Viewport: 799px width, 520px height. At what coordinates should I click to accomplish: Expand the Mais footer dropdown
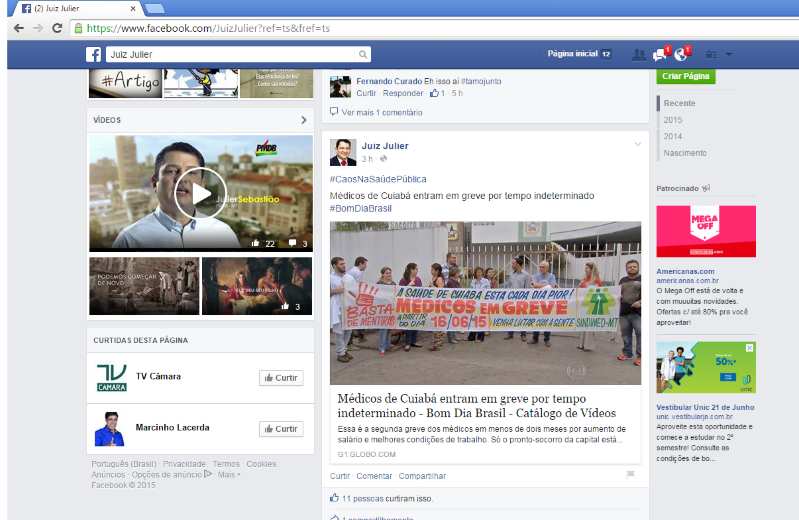229,475
